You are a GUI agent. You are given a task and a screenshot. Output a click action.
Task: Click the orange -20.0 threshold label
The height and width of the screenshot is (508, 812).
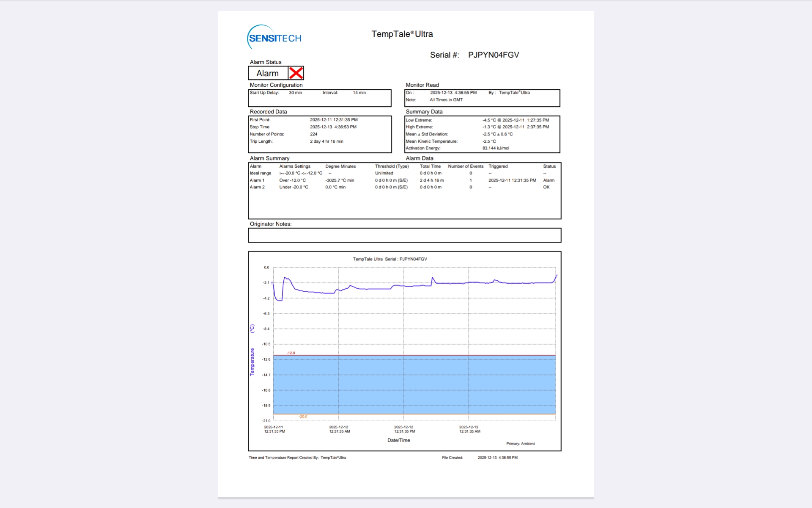pos(303,417)
